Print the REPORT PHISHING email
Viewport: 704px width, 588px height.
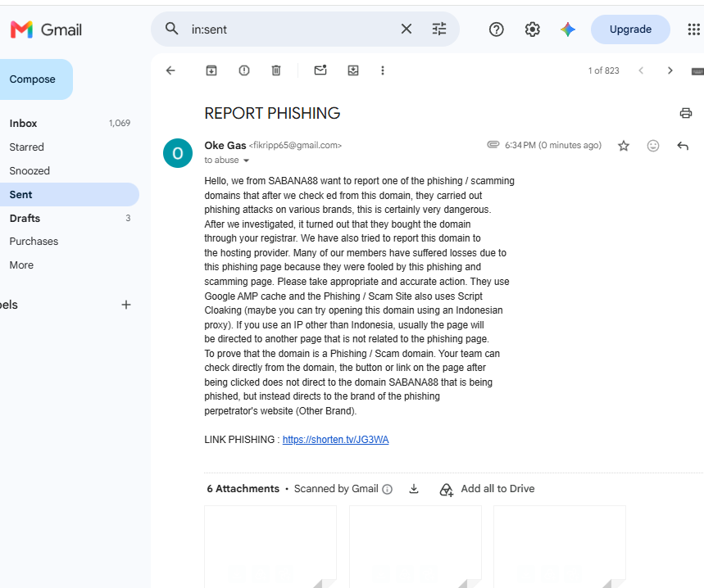pos(686,113)
